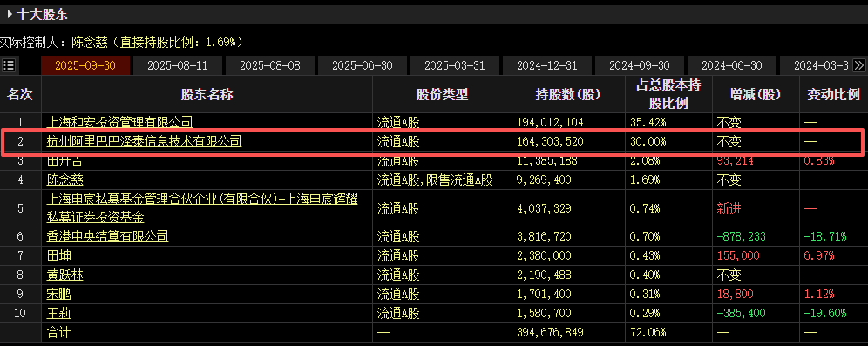Show more dates with the >> arrow
The height and width of the screenshot is (346, 868).
(859, 65)
